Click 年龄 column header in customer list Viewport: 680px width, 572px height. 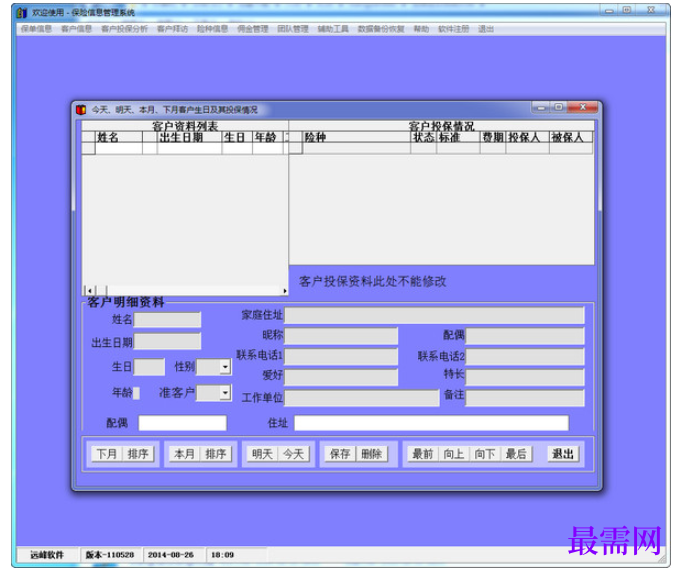(268, 137)
